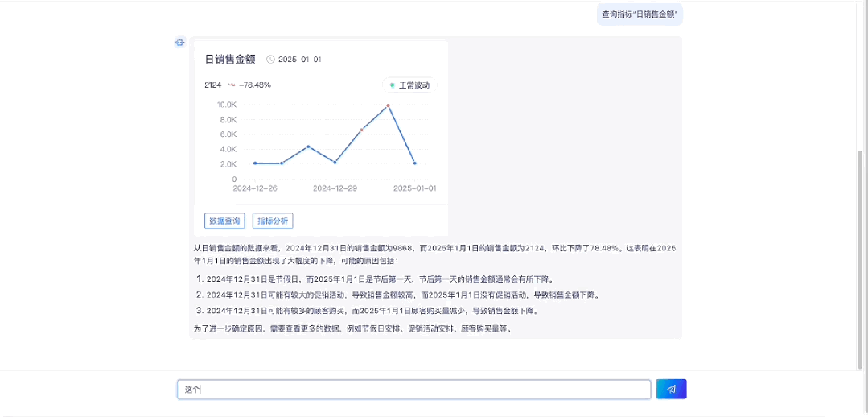Click the closing sentence starting 为了进一步确定原因

(352, 328)
